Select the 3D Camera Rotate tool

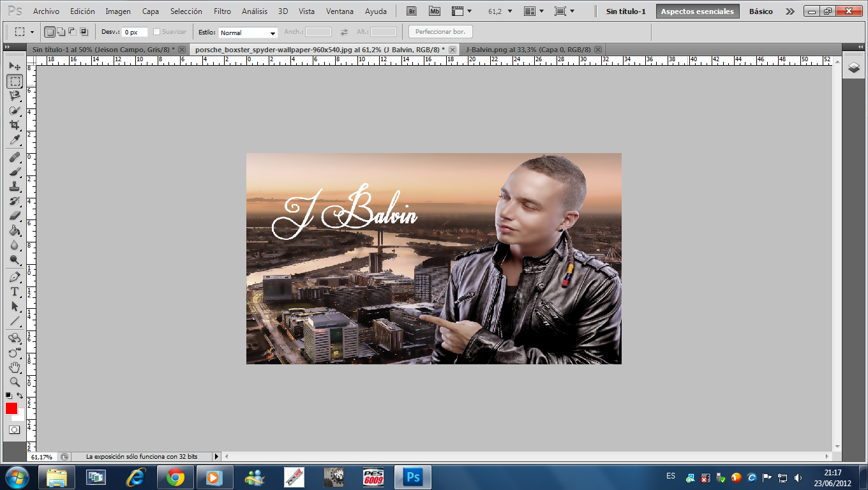15,353
